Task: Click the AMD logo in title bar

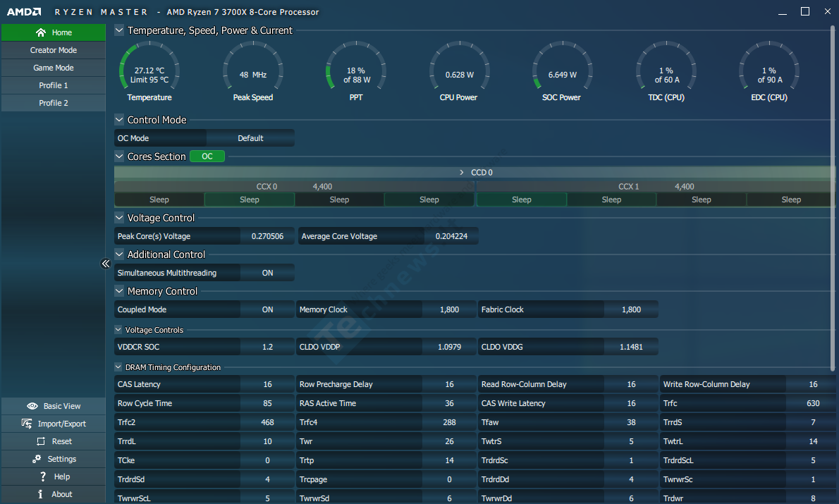Action: [x=24, y=12]
